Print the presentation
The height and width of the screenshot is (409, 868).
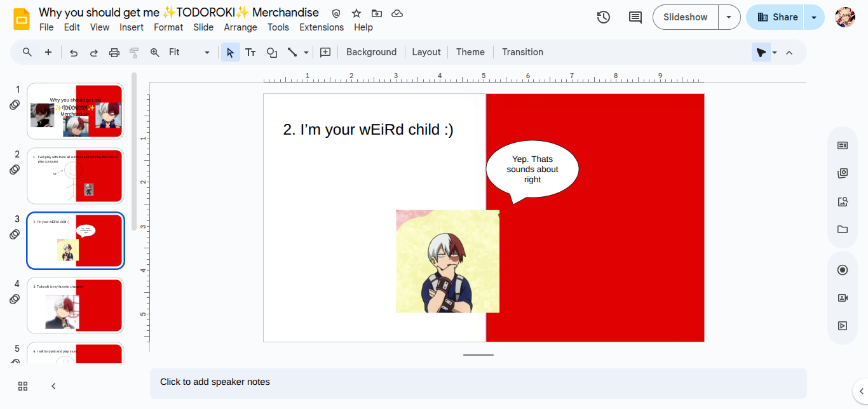[x=114, y=52]
